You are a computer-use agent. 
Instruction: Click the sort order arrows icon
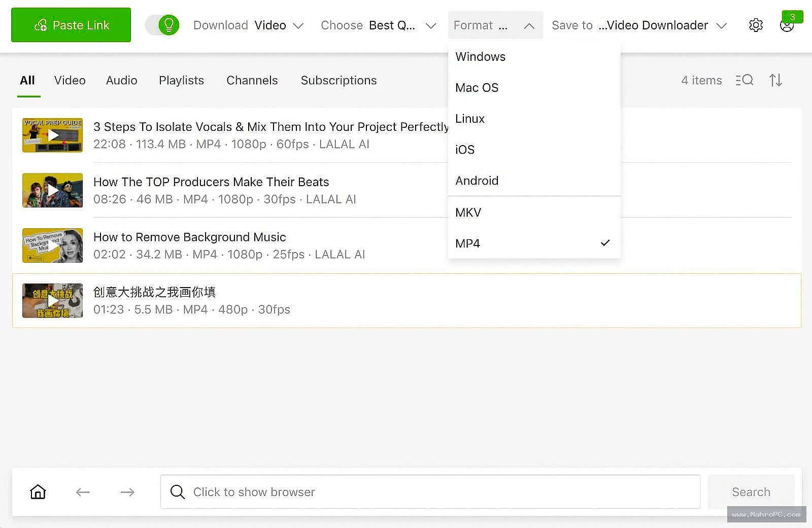click(775, 80)
